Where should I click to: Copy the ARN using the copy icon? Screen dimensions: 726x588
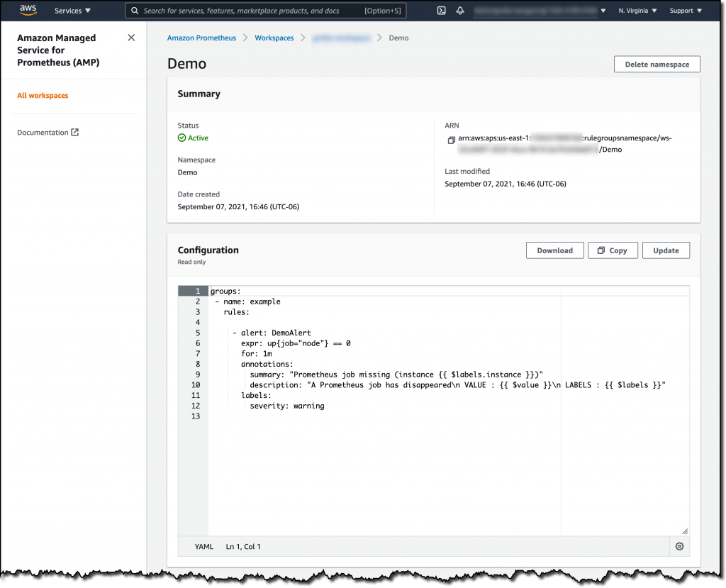pos(451,140)
